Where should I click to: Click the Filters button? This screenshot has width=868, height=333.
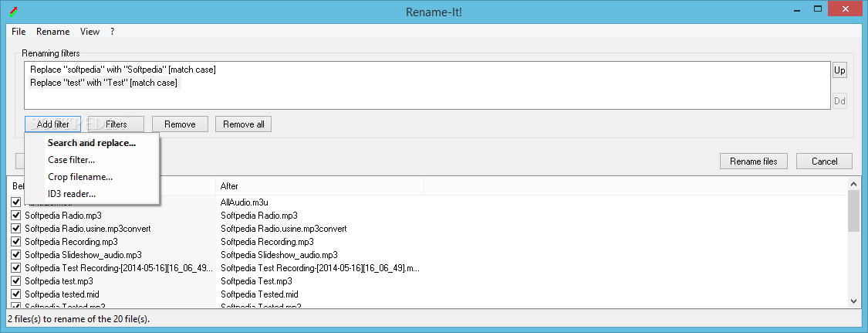point(117,124)
